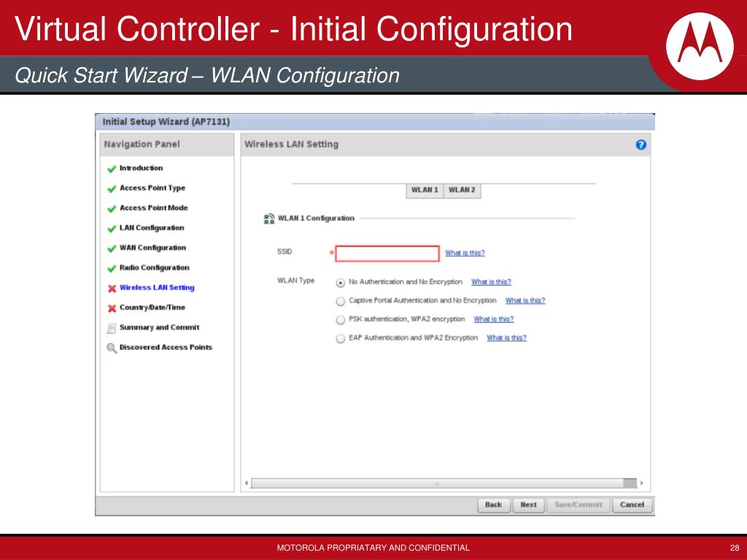
Task: Go to Country/Date/Time step
Action: point(152,308)
